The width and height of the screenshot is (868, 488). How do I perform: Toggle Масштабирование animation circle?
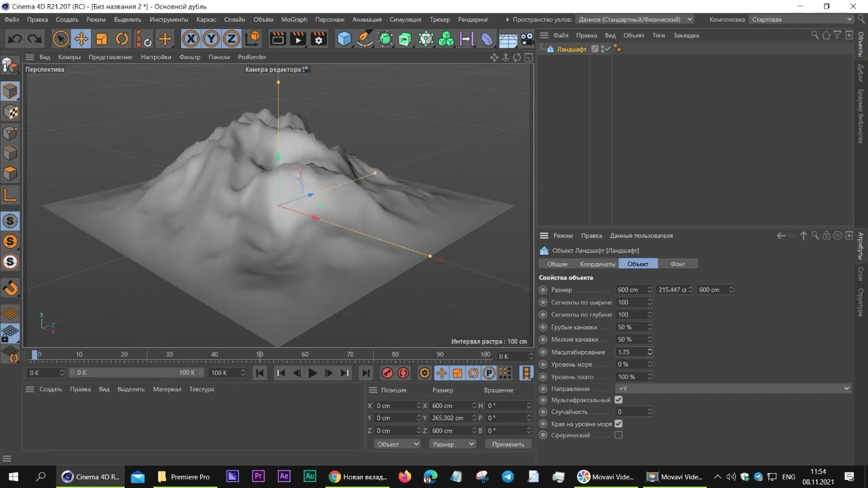coord(542,352)
